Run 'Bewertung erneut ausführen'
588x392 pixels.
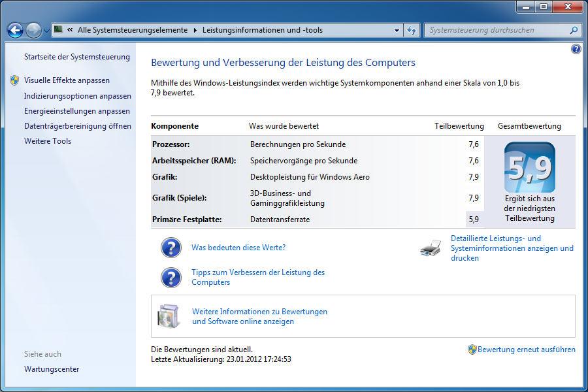coord(526,350)
